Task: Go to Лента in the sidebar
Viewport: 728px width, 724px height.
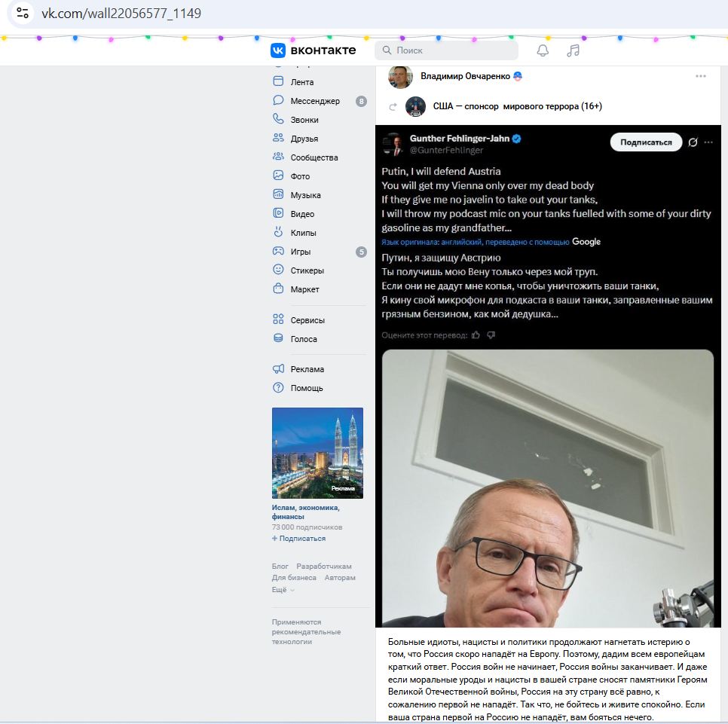Action: (301, 81)
